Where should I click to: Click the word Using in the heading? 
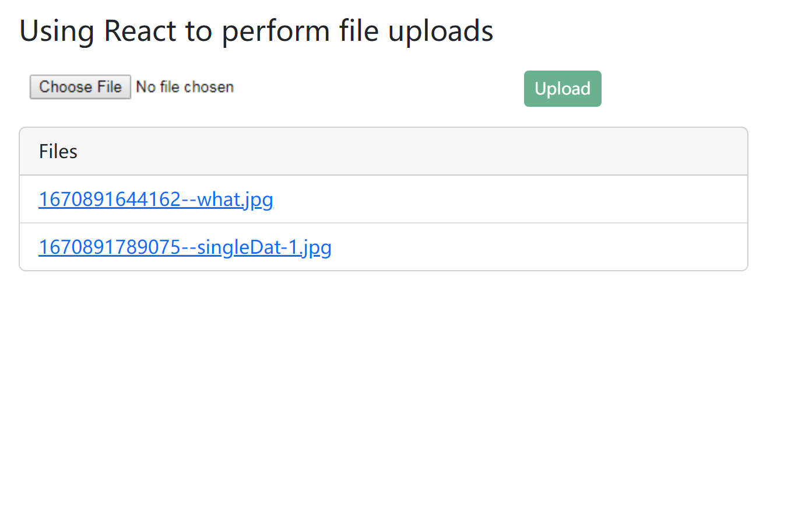tap(57, 31)
